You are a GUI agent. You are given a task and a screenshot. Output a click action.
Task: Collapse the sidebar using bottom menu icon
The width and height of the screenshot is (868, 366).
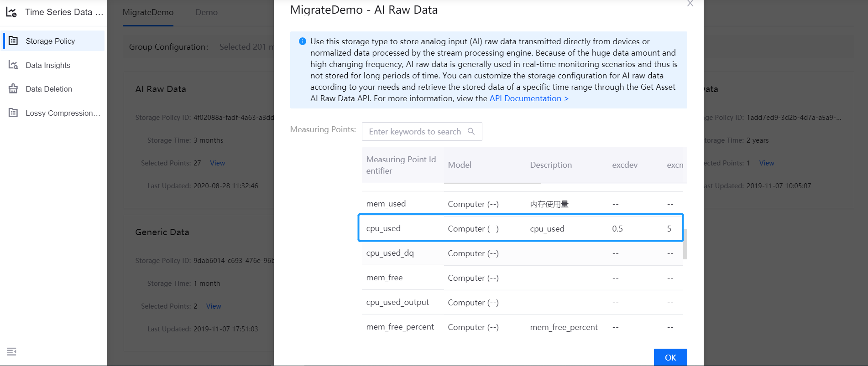(x=12, y=351)
